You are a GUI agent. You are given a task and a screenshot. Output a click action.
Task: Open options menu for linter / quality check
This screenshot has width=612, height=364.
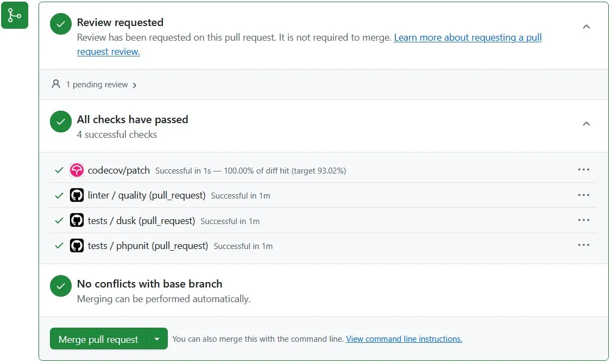coord(584,195)
